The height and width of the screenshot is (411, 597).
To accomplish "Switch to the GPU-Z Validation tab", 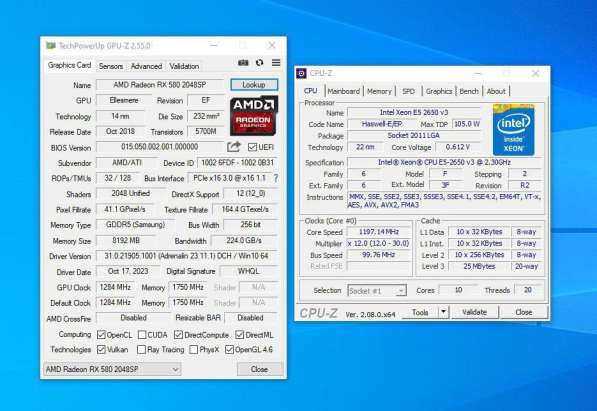I will [x=184, y=66].
